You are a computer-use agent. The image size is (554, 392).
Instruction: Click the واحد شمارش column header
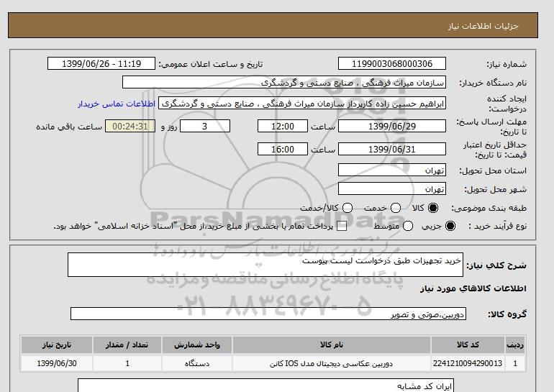tap(197, 345)
